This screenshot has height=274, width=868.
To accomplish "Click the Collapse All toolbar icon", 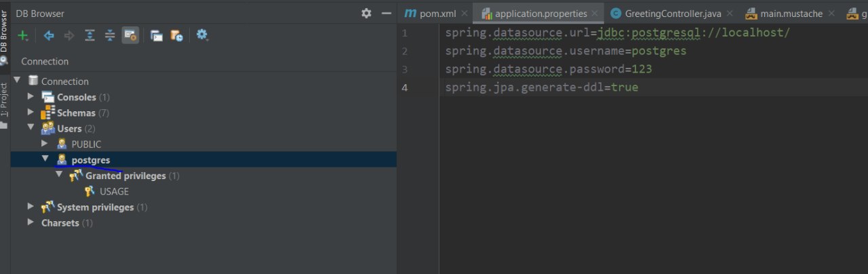I will click(110, 35).
